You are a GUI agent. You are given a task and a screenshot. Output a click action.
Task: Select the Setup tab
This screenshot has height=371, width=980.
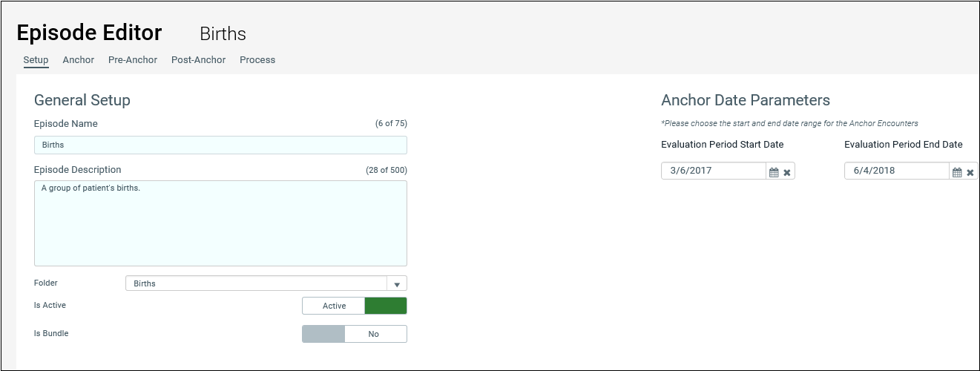pos(36,60)
